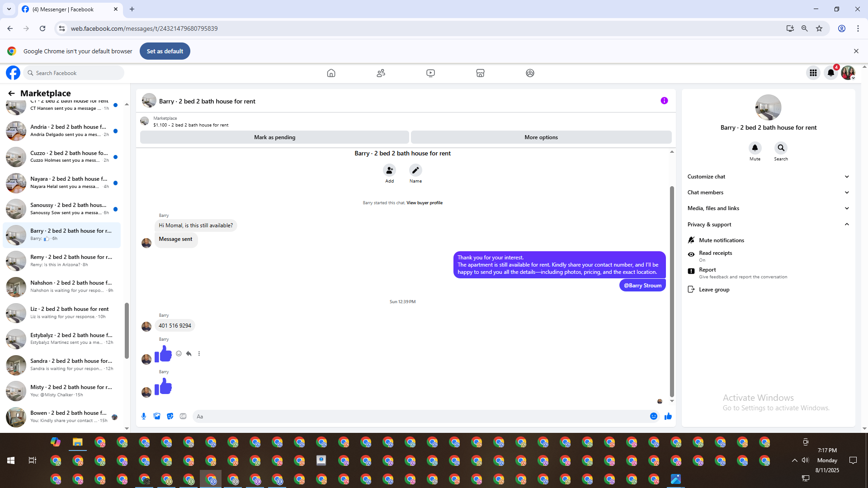Expand the Customize chat section
Image resolution: width=868 pixels, height=488 pixels.
point(768,177)
